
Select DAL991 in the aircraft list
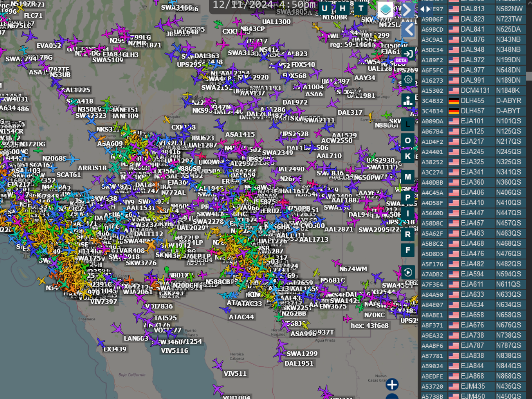(473, 80)
